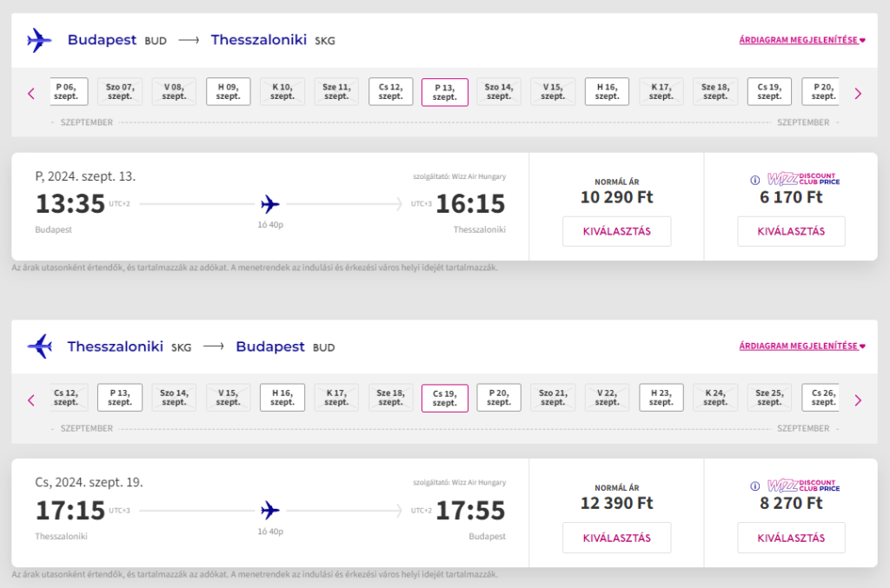The height and width of the screenshot is (588, 890).
Task: Show later return dates with right arrow
Action: click(x=858, y=400)
